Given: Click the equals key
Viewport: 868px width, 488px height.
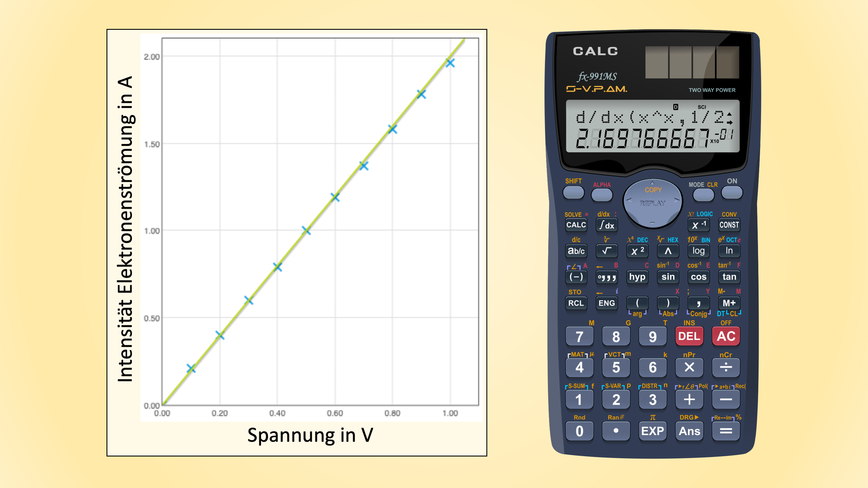Looking at the screenshot, I should (726, 431).
